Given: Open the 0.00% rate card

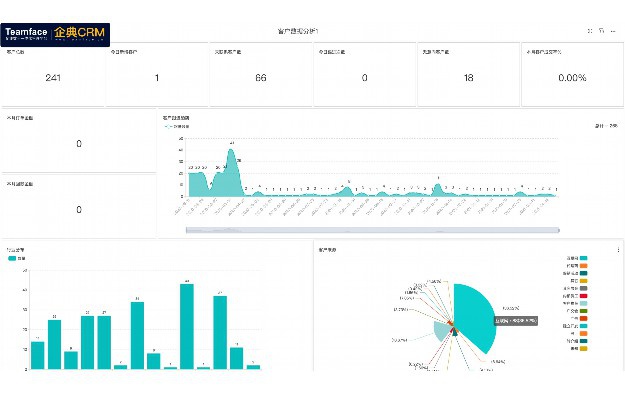Looking at the screenshot, I should click(572, 75).
